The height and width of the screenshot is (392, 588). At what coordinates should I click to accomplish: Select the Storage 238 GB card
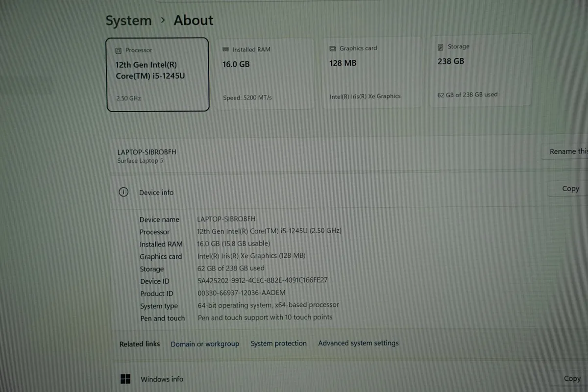coord(481,71)
